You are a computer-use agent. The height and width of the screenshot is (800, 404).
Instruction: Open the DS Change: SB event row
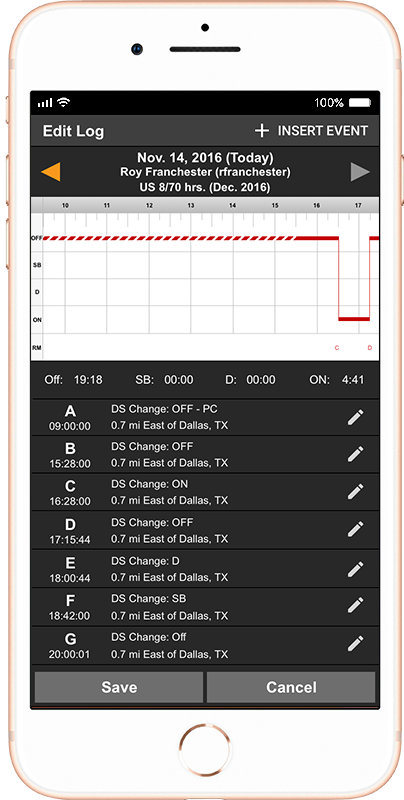[x=205, y=607]
